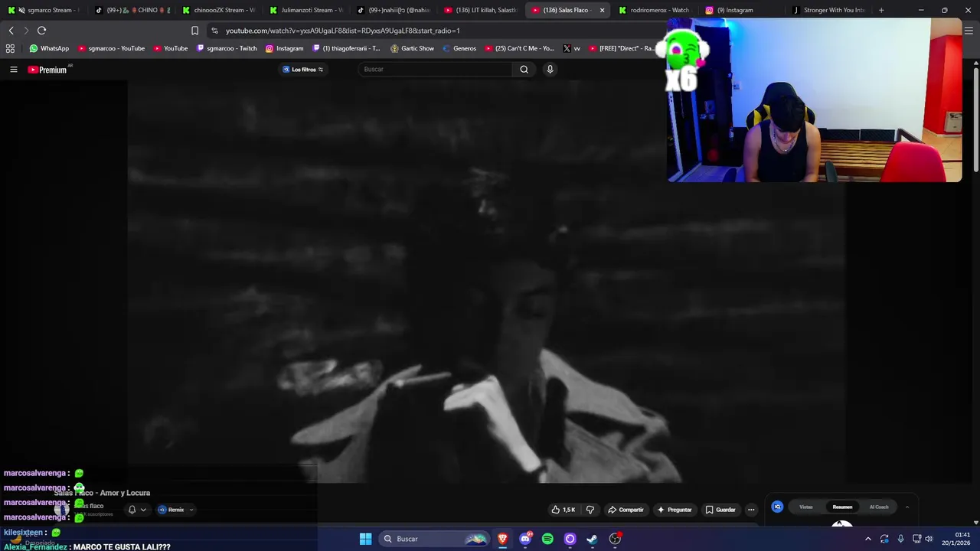980x551 pixels.
Task: Like the video with 1,5 K thumbs up
Action: click(x=563, y=510)
